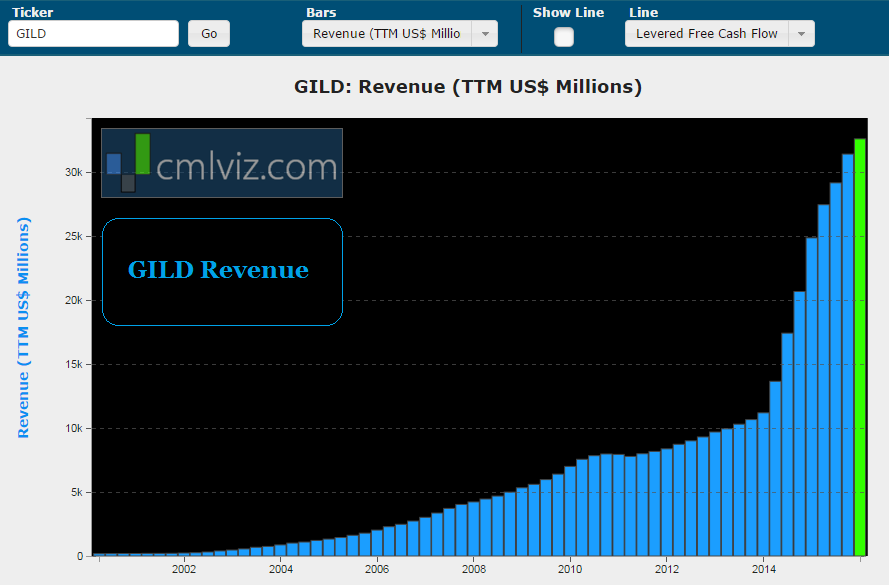Open the Bars dropdown arrow
The height and width of the screenshot is (585, 889).
pos(485,33)
